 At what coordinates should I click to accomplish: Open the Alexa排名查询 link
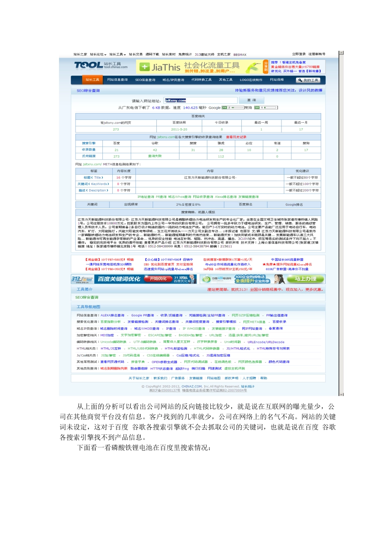coord(226,197)
